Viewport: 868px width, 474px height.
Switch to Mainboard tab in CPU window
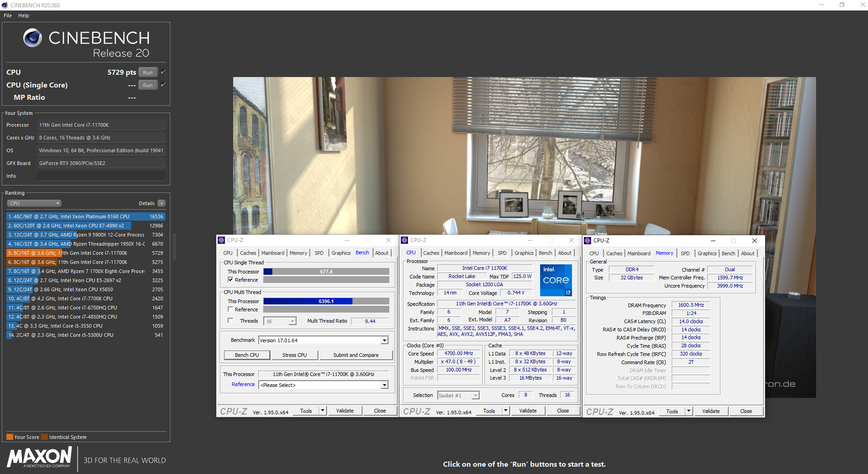tap(456, 253)
